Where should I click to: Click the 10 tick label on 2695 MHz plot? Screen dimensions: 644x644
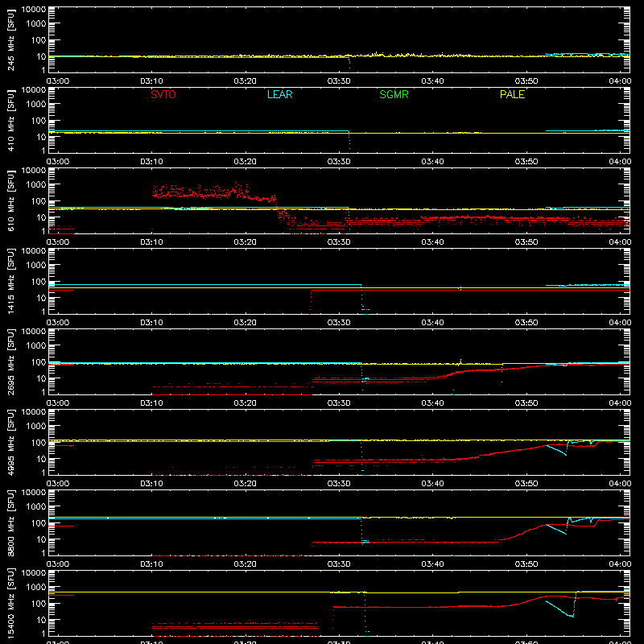[x=41, y=378]
